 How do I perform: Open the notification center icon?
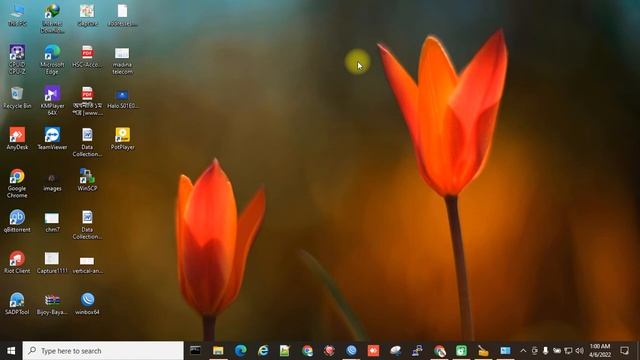coord(624,351)
